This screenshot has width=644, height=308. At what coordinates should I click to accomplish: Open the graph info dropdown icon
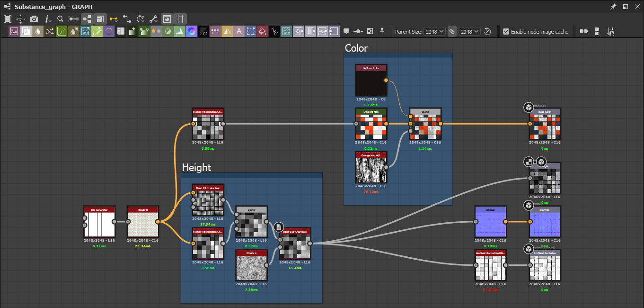48,19
